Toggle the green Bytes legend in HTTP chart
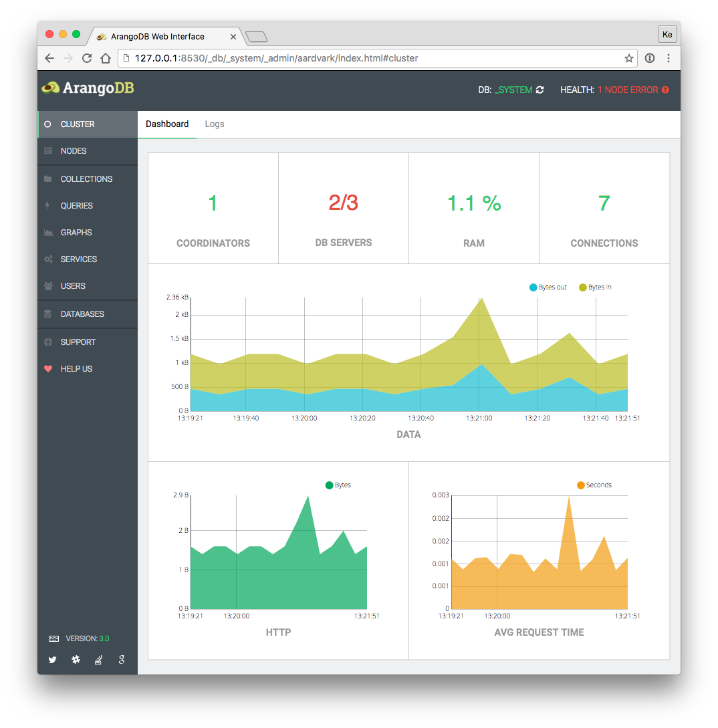The height and width of the screenshot is (728, 718). 338,485
